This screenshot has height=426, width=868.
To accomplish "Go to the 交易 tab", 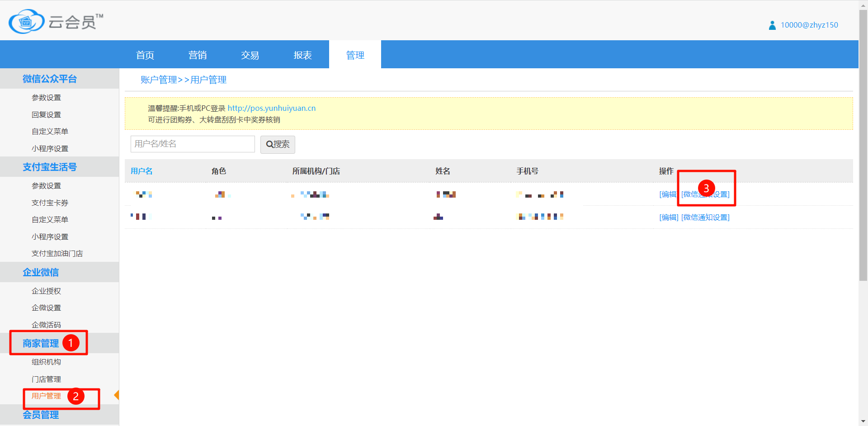I will 250,55.
